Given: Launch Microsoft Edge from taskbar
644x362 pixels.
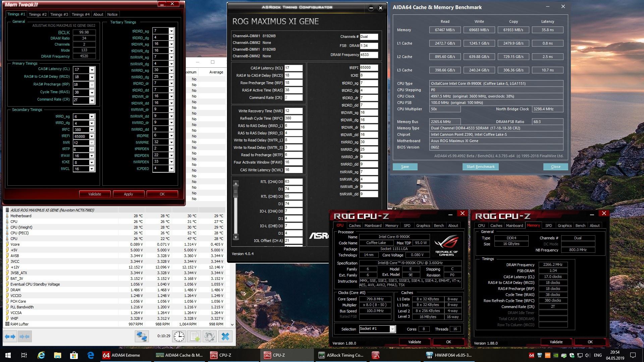Looking at the screenshot, I should point(91,355).
